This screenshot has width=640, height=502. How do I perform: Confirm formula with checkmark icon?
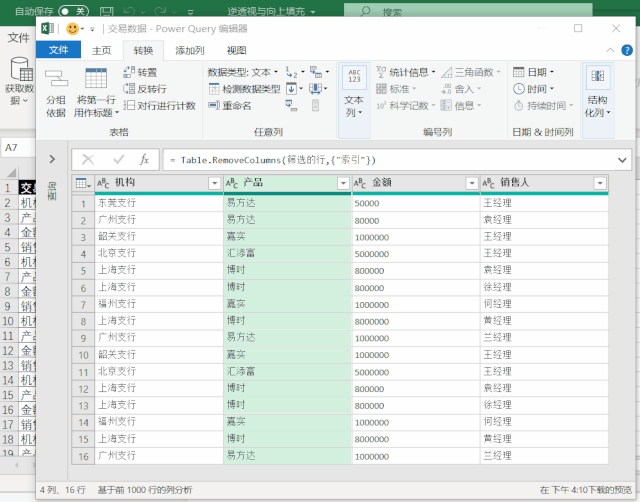click(118, 160)
